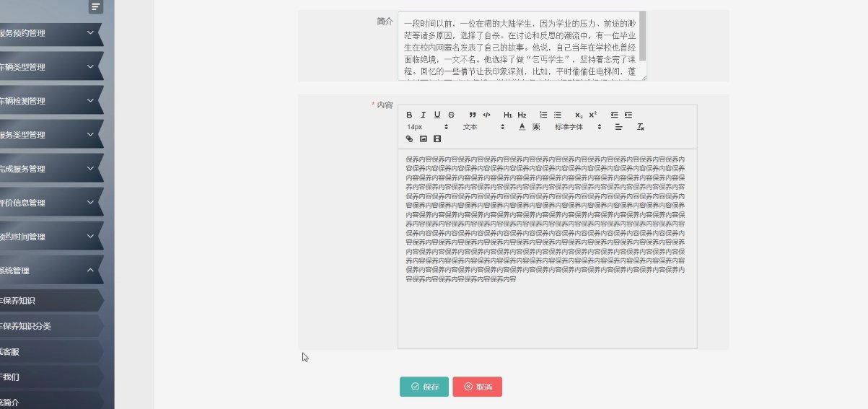868x409 pixels.
Task: Expand the 服务预约管理 menu chevron
Action: pyautogui.click(x=90, y=32)
